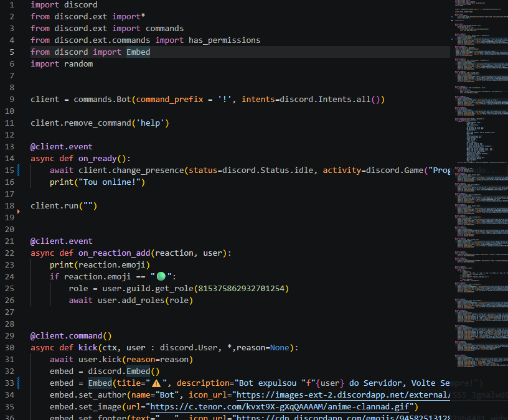Click the green circle emoji on line 24
This screenshot has height=420, width=508.
click(161, 276)
